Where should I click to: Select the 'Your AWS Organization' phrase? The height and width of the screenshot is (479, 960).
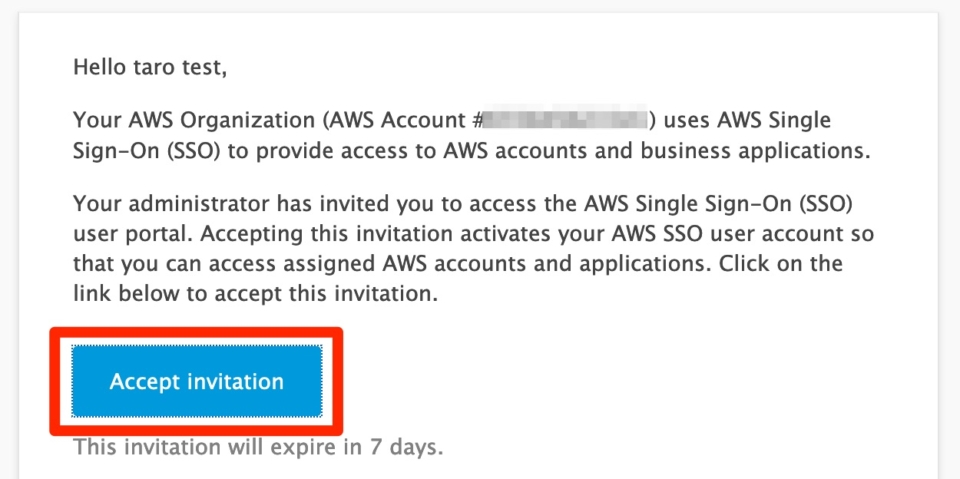coord(194,120)
